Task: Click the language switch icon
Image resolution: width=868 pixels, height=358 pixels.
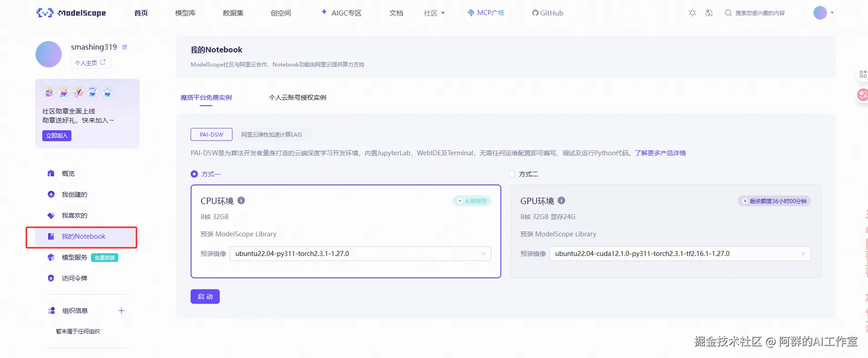Action: pos(709,13)
